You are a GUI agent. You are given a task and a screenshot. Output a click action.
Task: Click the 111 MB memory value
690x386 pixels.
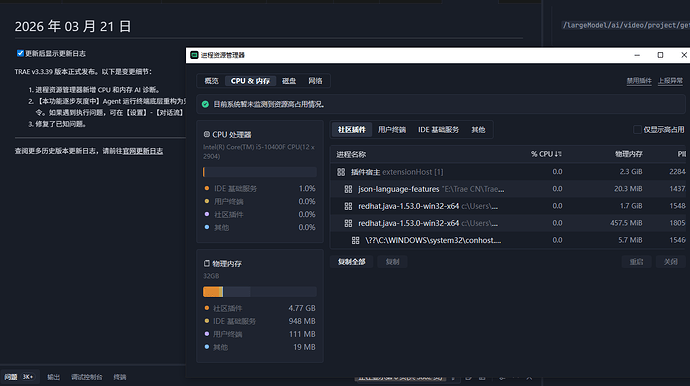coord(302,334)
